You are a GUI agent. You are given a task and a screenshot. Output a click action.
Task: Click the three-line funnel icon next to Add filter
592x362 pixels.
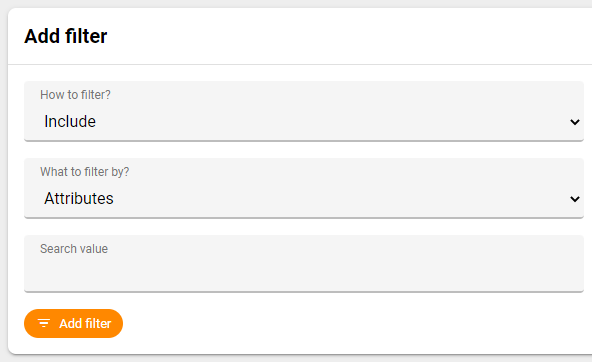pos(44,323)
